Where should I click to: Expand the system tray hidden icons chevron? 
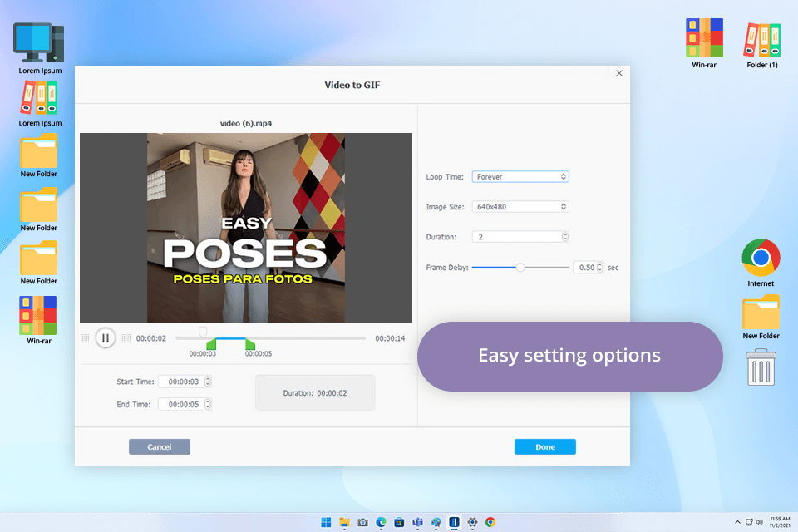737,522
